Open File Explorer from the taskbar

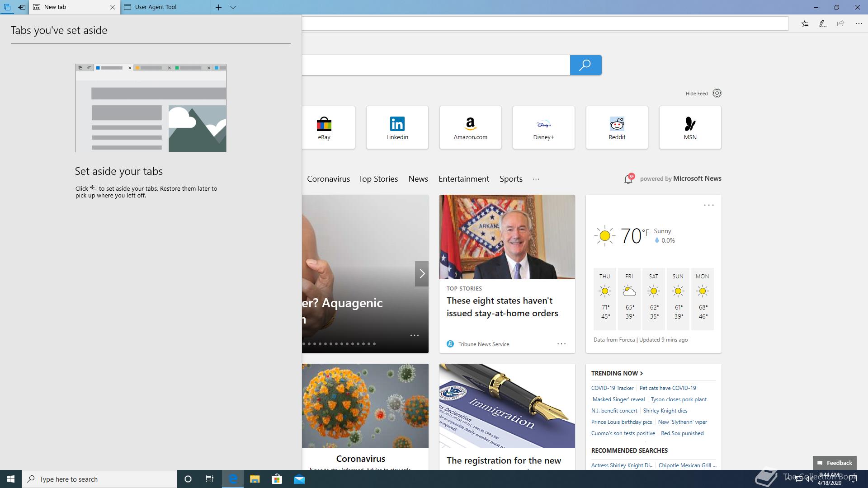[255, 479]
